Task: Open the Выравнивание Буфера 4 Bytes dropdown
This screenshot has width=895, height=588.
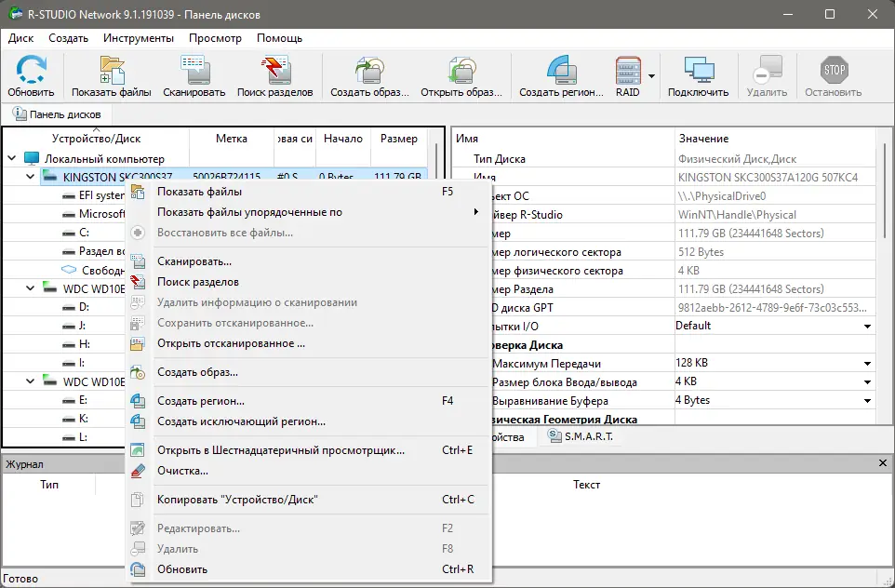Action: tap(867, 401)
